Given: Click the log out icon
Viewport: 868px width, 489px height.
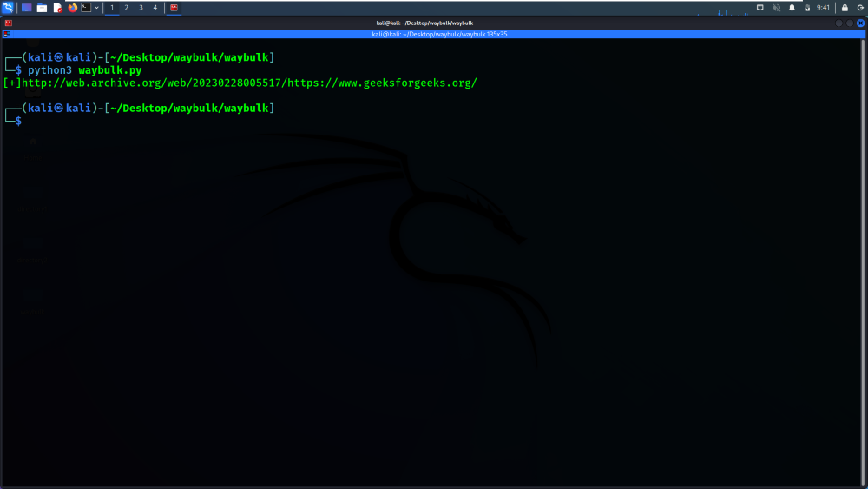Looking at the screenshot, I should (860, 8).
